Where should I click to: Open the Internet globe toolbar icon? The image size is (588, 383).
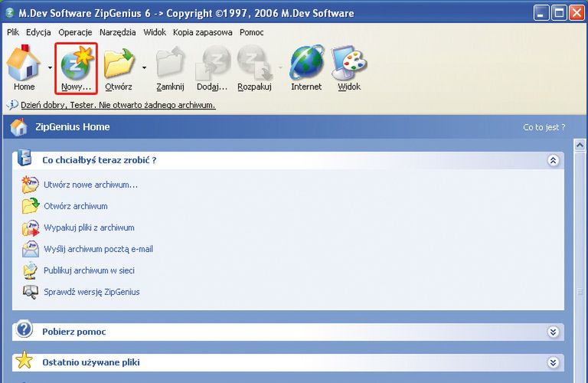tap(307, 62)
